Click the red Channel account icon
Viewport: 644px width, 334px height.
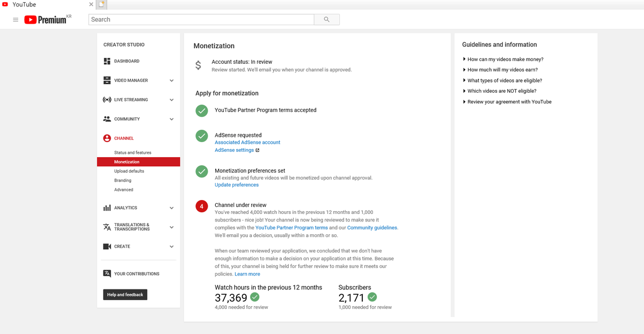(x=107, y=138)
